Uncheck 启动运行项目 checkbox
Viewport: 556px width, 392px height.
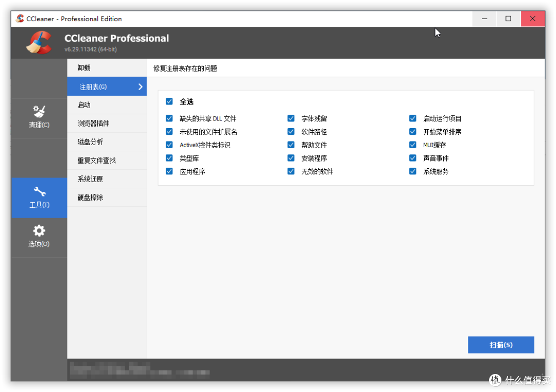pos(412,118)
